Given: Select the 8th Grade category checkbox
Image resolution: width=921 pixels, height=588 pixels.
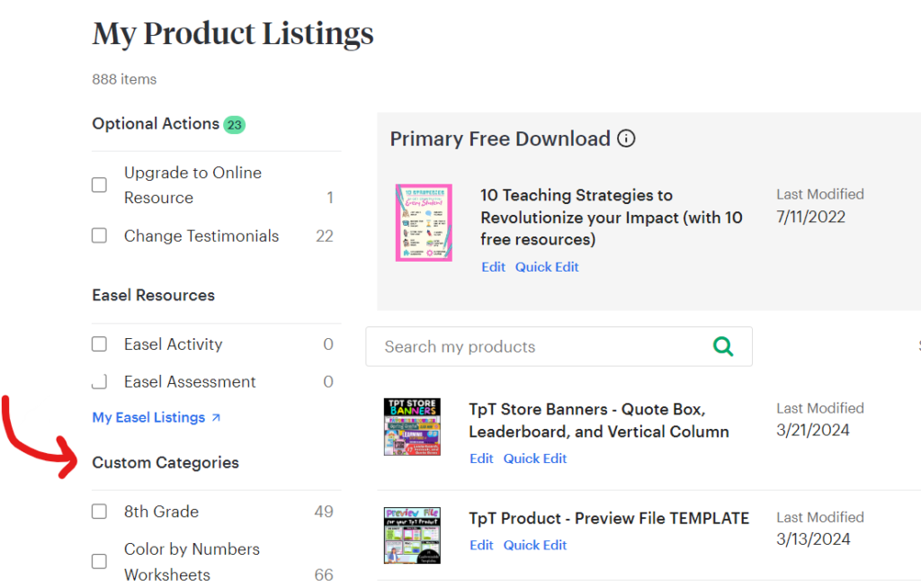Looking at the screenshot, I should point(100,512).
